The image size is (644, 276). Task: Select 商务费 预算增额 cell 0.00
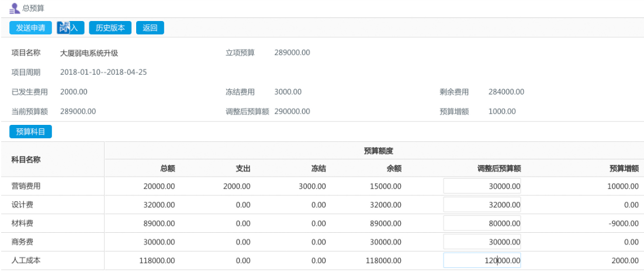click(x=632, y=242)
